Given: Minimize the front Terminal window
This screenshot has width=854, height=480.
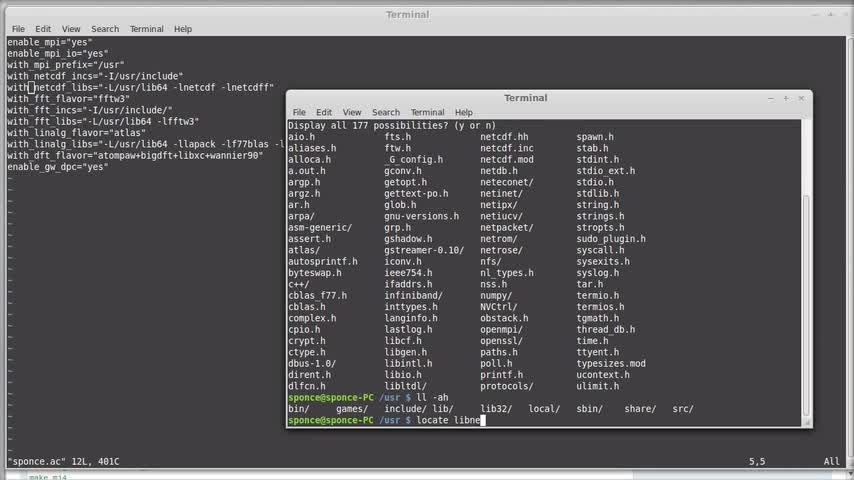Looking at the screenshot, I should [x=771, y=99].
